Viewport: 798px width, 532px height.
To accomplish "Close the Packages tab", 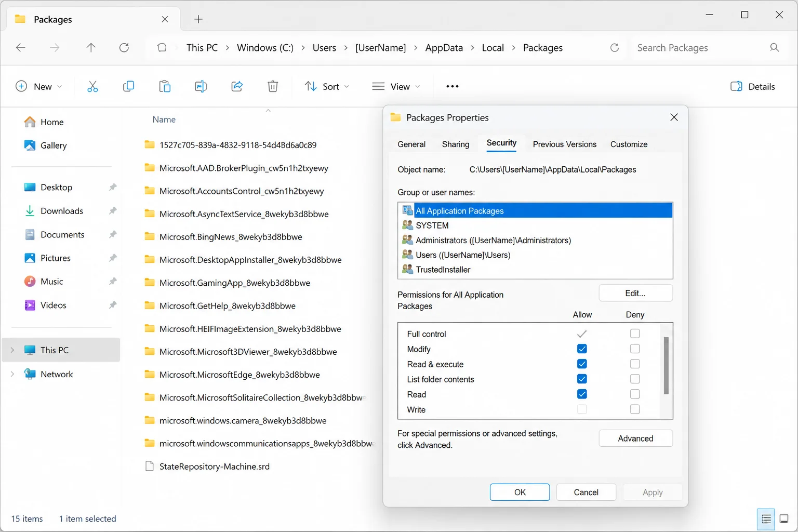I will pyautogui.click(x=165, y=19).
